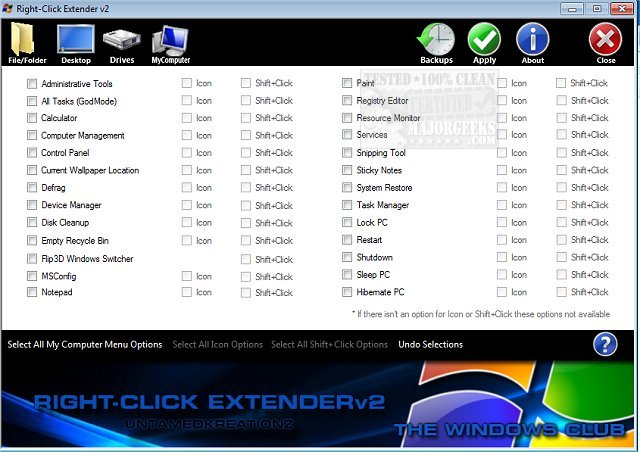Enable the Snipping Tool checkbox
Viewport: 640px width, 452px height.
click(347, 153)
